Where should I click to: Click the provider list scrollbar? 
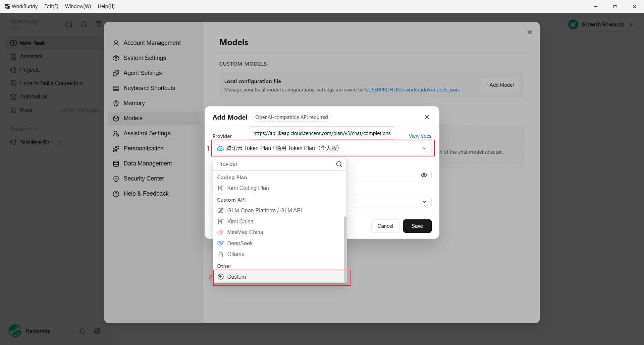[345, 249]
